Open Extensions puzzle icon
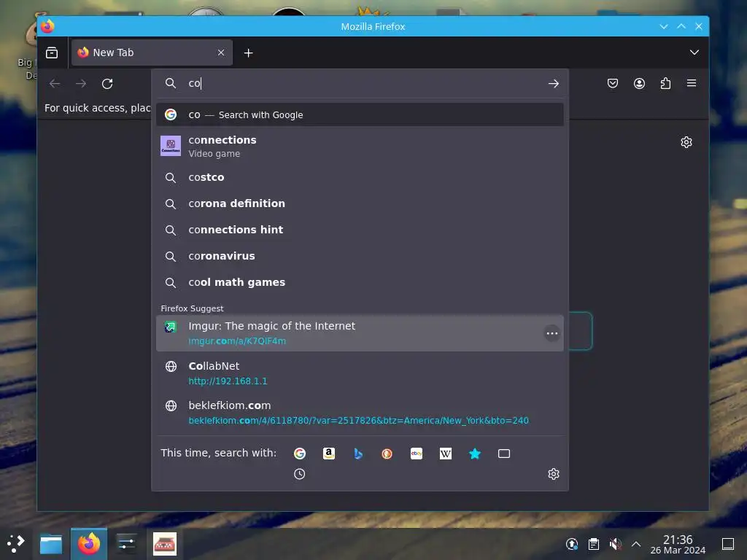747x560 pixels. pos(665,83)
